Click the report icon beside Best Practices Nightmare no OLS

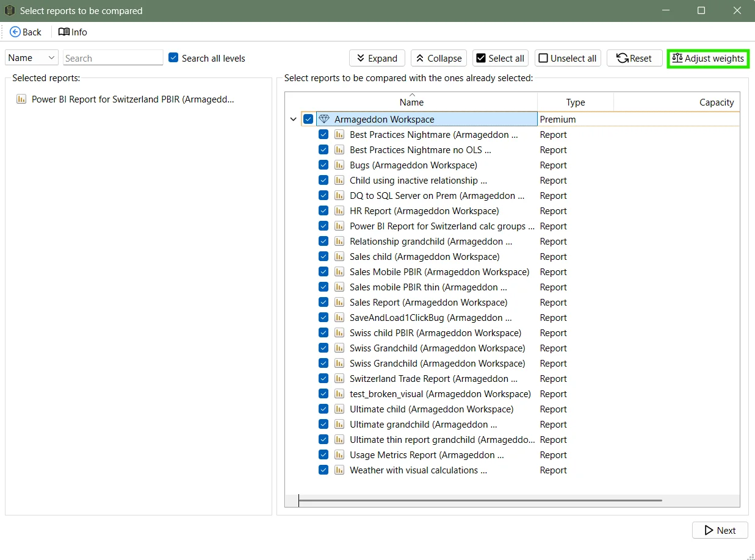pos(339,150)
